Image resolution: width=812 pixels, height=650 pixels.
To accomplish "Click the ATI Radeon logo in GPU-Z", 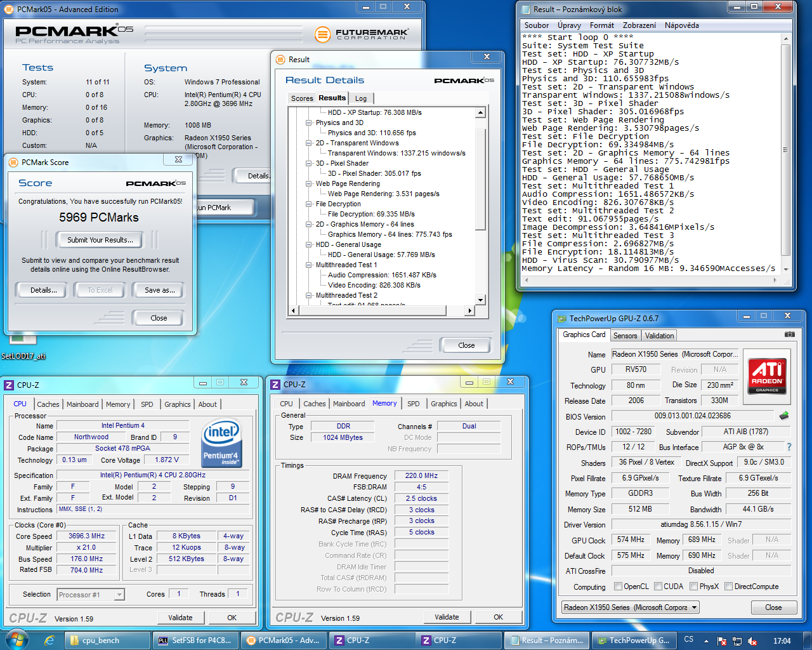I will (767, 376).
